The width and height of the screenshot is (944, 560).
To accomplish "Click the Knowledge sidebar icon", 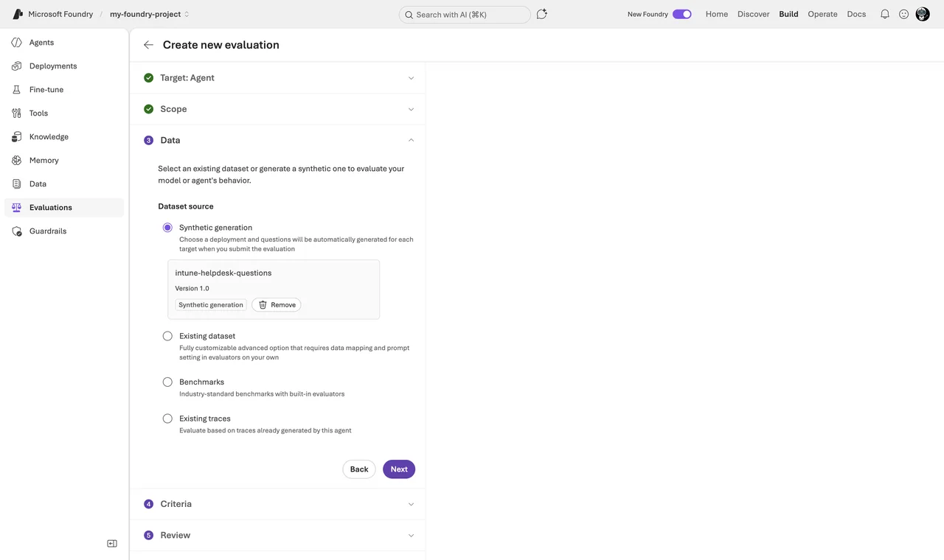I will pos(16,137).
